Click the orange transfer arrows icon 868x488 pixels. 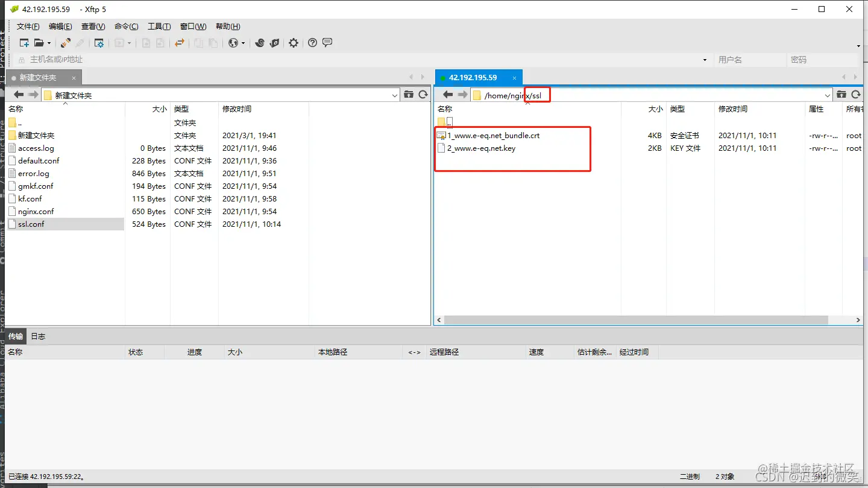179,43
